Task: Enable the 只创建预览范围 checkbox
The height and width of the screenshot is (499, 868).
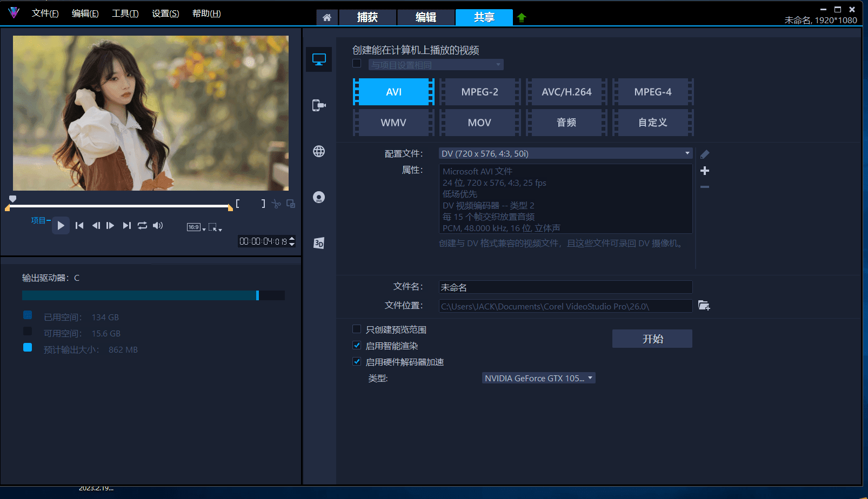Action: (357, 328)
